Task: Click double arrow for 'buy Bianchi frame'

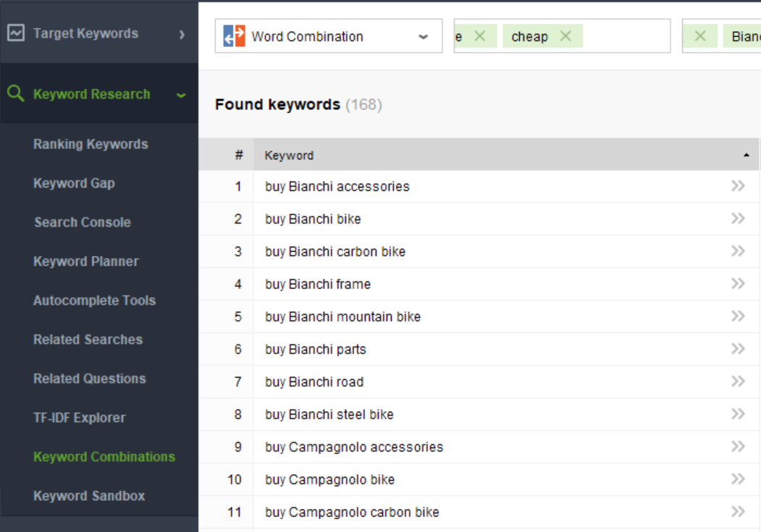Action: 738,283
